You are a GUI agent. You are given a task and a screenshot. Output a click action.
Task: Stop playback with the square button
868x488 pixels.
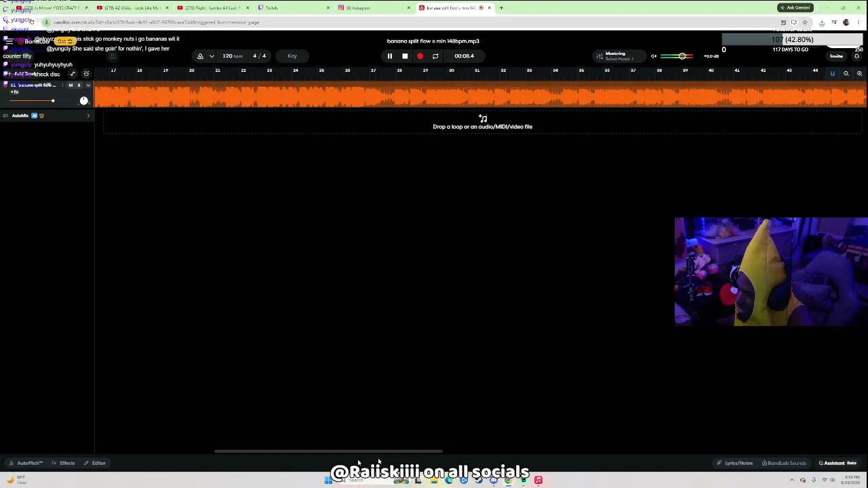tap(405, 56)
